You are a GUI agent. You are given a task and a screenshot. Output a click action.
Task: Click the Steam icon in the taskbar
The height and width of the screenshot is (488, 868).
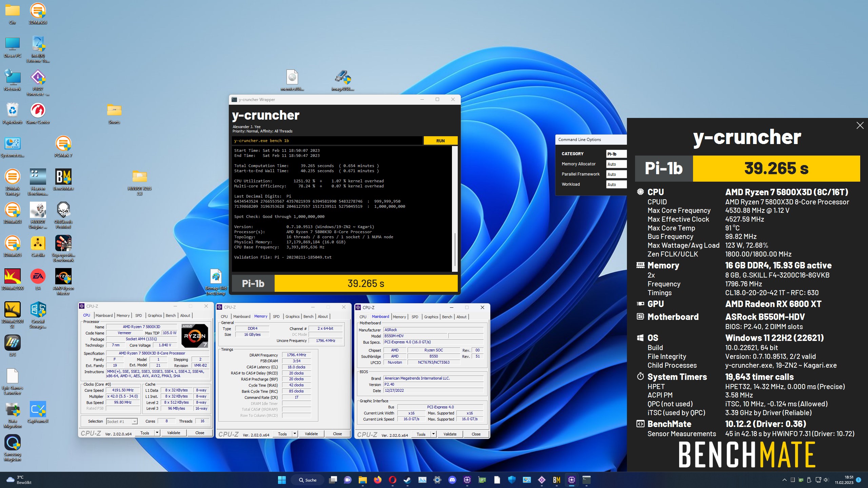tap(407, 480)
